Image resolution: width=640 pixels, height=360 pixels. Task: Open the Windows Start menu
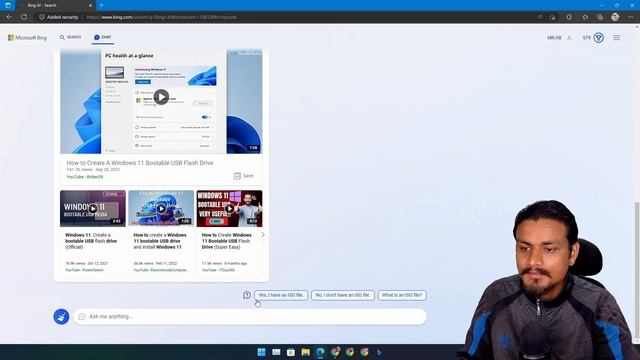tap(261, 352)
